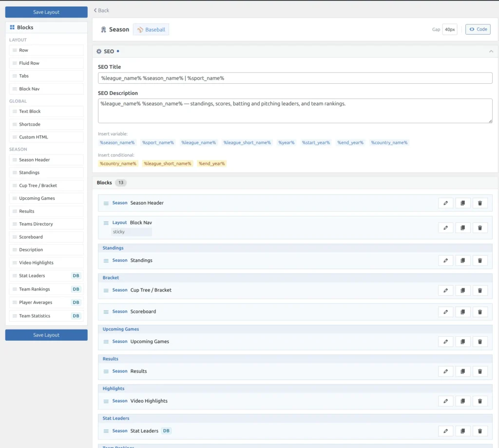Open the Code view
The image size is (499, 448).
coord(478,29)
